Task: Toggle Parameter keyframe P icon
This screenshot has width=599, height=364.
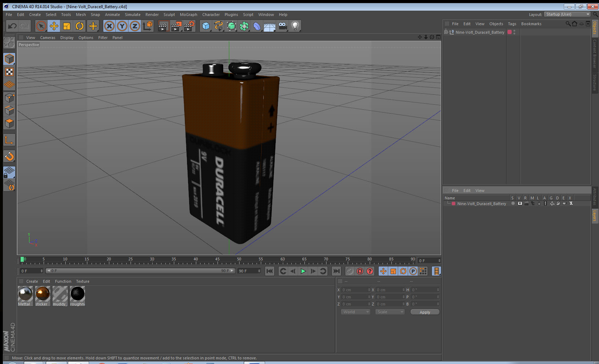Action: 413,271
